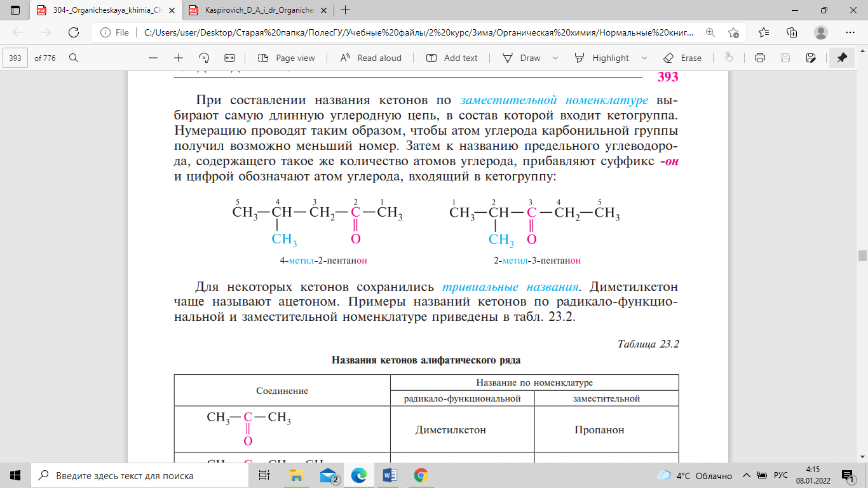This screenshot has height=488, width=868.
Task: Save the PDF document
Action: pos(785,58)
